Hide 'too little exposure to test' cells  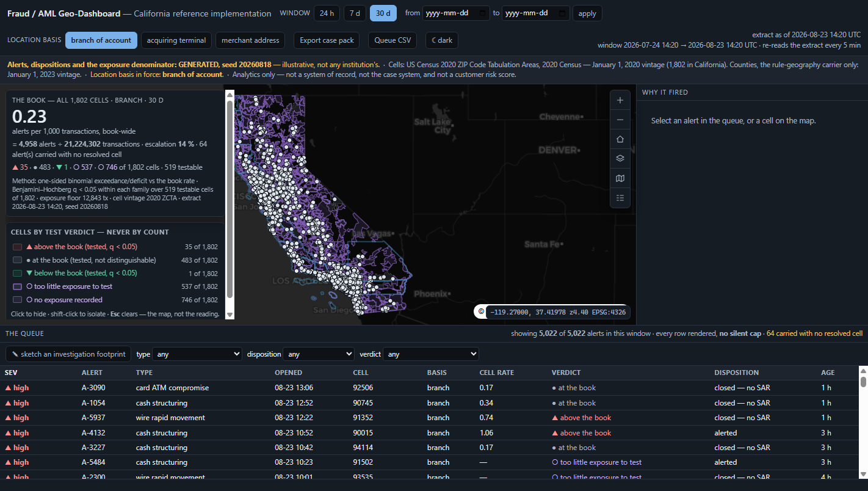point(115,286)
